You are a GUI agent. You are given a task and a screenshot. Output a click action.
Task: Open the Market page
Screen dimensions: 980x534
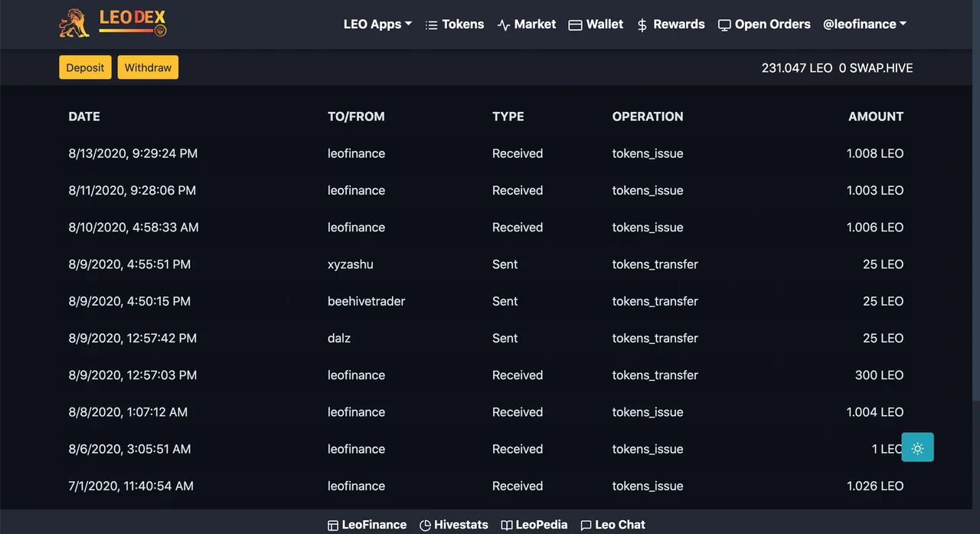click(x=527, y=25)
